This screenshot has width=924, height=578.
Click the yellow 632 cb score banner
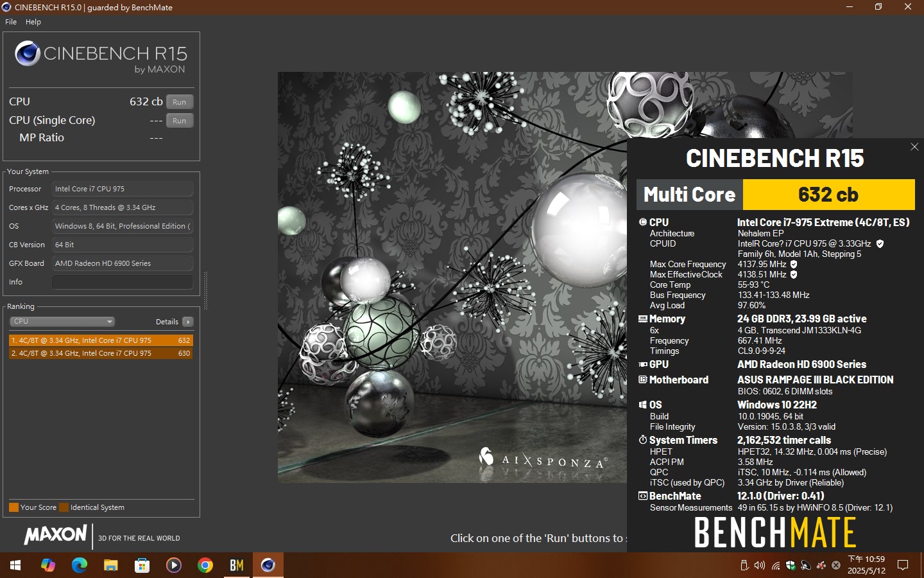click(x=828, y=195)
